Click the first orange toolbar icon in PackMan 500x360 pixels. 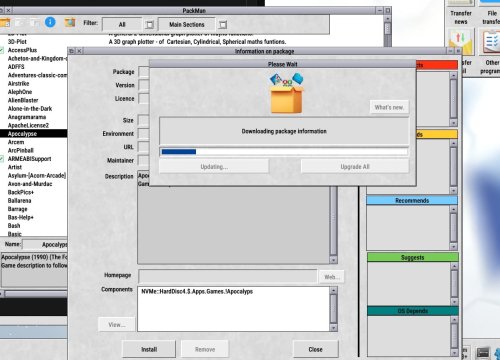click(x=5, y=23)
